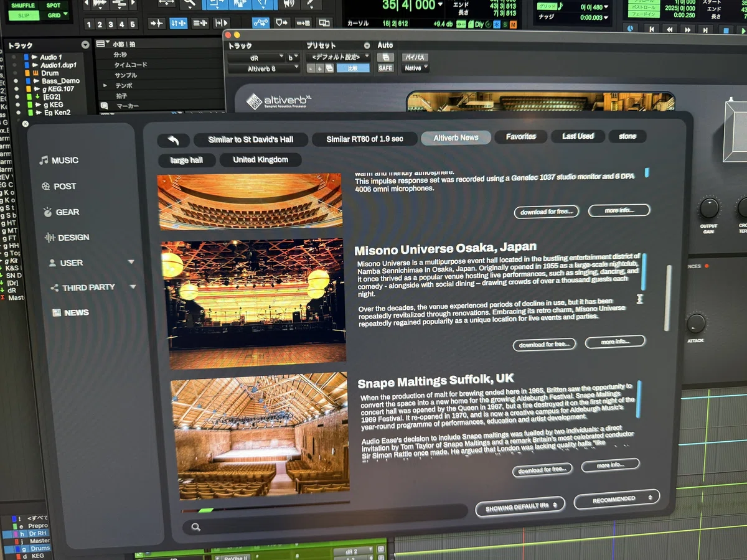Close the Altiverb browser overlay
747x560 pixels.
click(x=26, y=124)
